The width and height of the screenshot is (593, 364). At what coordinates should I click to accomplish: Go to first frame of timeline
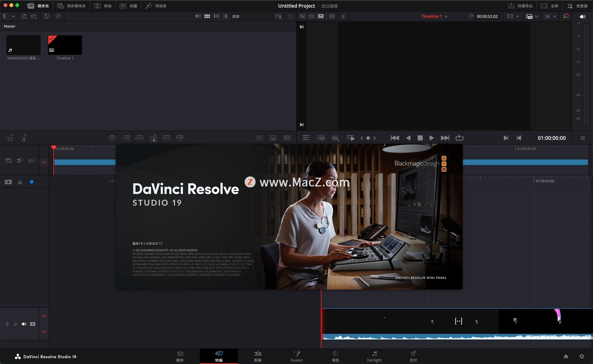(x=395, y=138)
